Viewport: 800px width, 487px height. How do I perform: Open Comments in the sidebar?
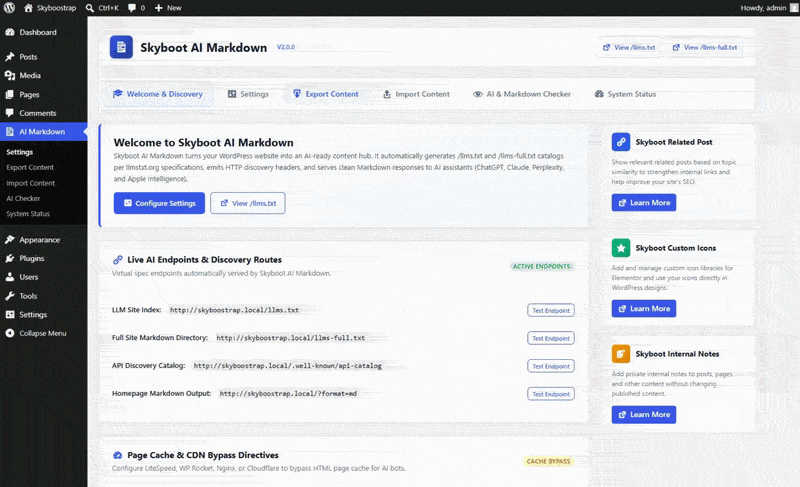43,113
